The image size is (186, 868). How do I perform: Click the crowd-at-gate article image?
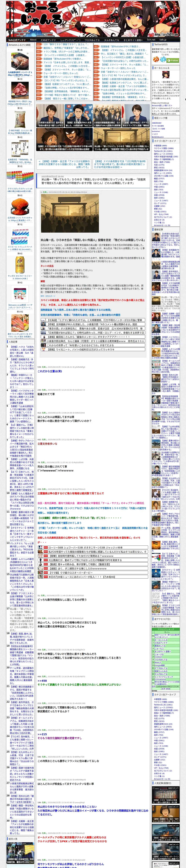point(70,213)
